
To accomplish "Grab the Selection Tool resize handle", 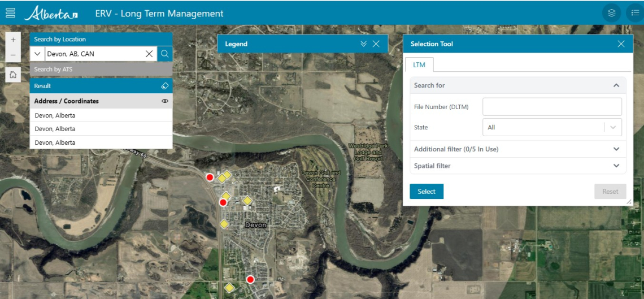I will [x=628, y=202].
